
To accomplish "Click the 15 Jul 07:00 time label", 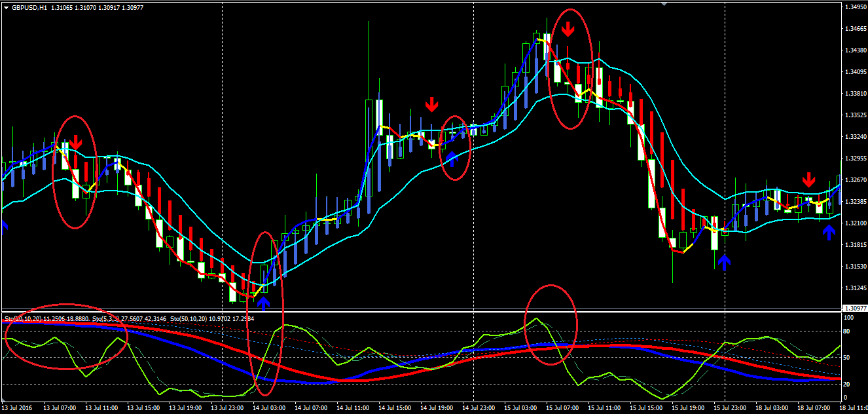I will tap(563, 408).
